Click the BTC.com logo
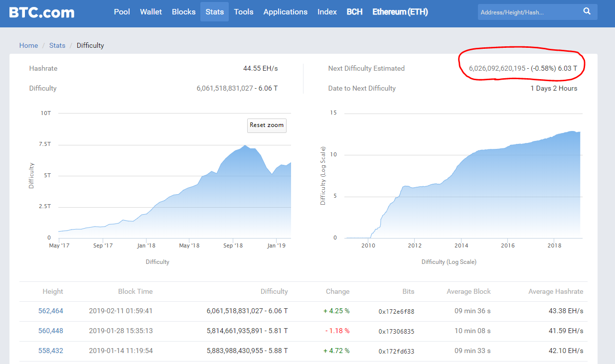615x364 pixels. click(42, 12)
